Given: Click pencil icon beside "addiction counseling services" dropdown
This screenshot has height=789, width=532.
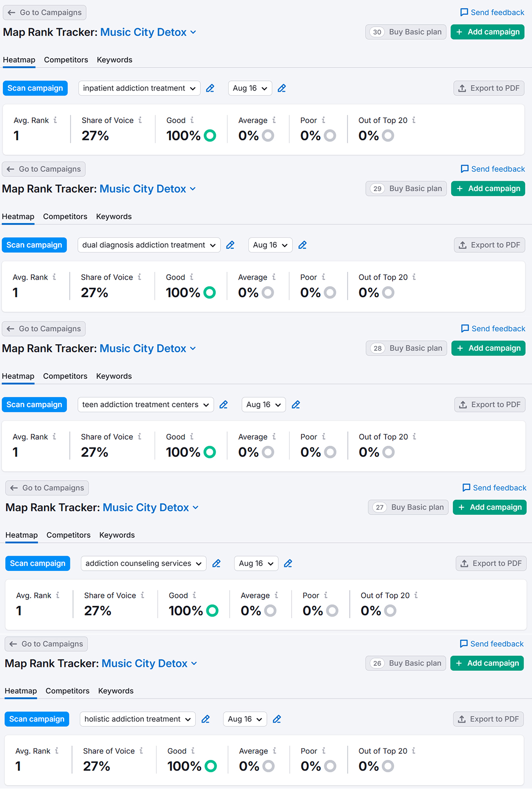Looking at the screenshot, I should tap(216, 563).
